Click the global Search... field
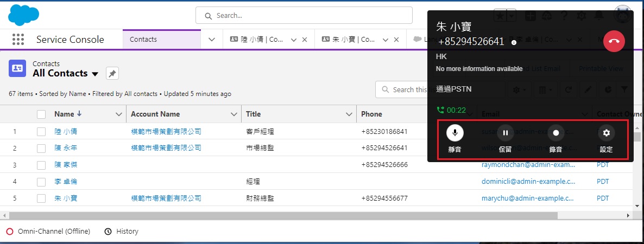The height and width of the screenshot is (244, 644). click(304, 16)
